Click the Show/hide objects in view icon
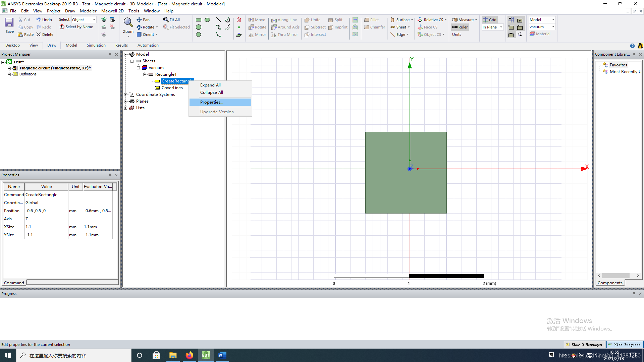The height and width of the screenshot is (362, 644). click(x=112, y=20)
